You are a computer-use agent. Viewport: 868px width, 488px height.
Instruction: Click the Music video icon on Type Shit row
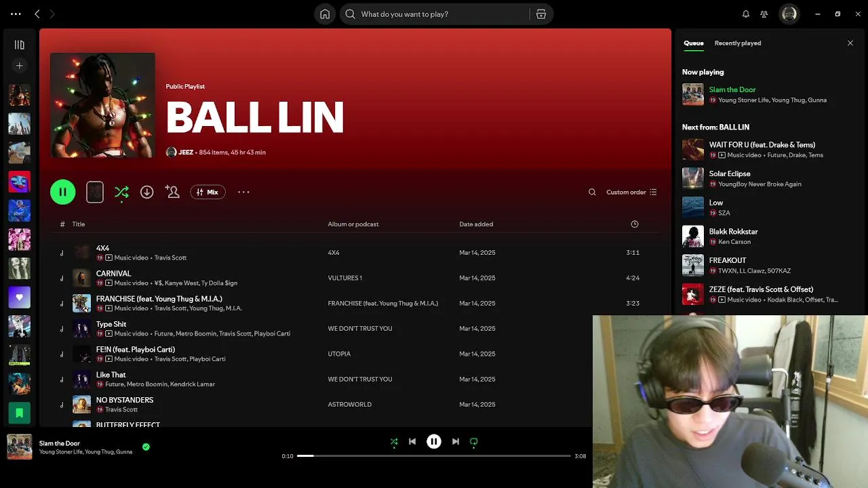[x=108, y=333]
